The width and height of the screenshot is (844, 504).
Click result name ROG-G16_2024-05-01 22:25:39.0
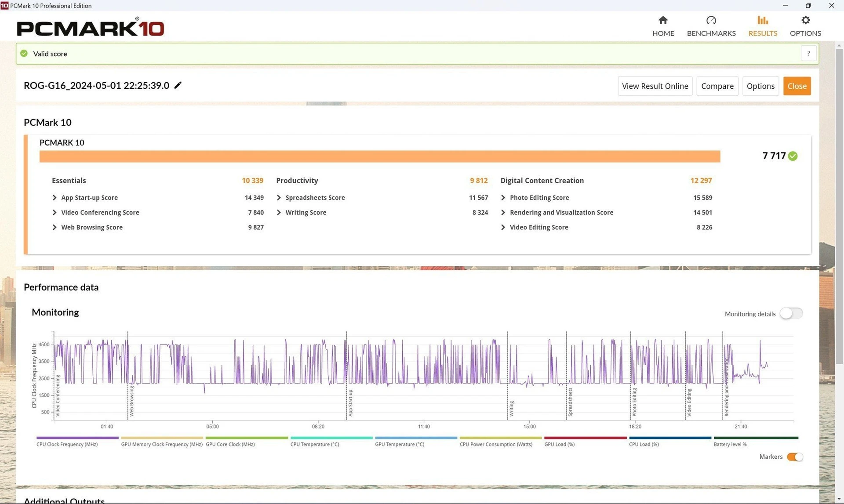tap(96, 85)
